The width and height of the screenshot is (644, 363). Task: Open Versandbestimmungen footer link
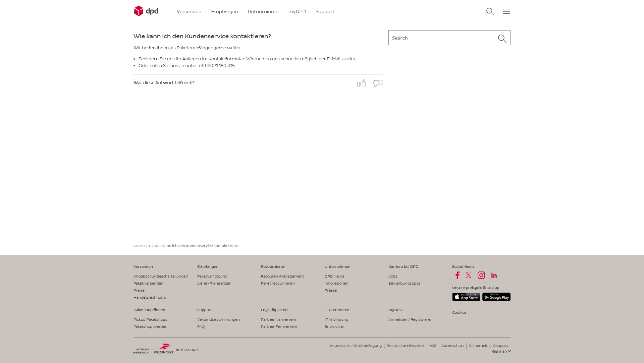[218, 319]
